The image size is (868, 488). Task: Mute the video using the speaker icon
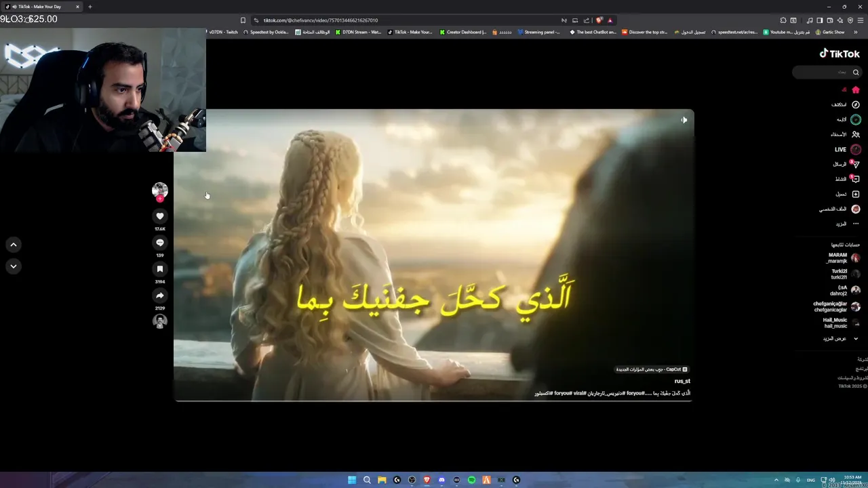[684, 120]
